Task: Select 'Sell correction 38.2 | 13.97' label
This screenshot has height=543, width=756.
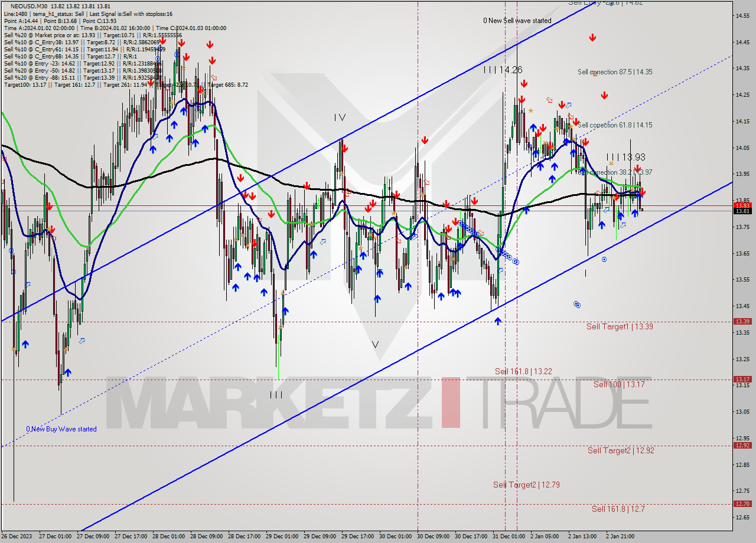Action: click(615, 172)
